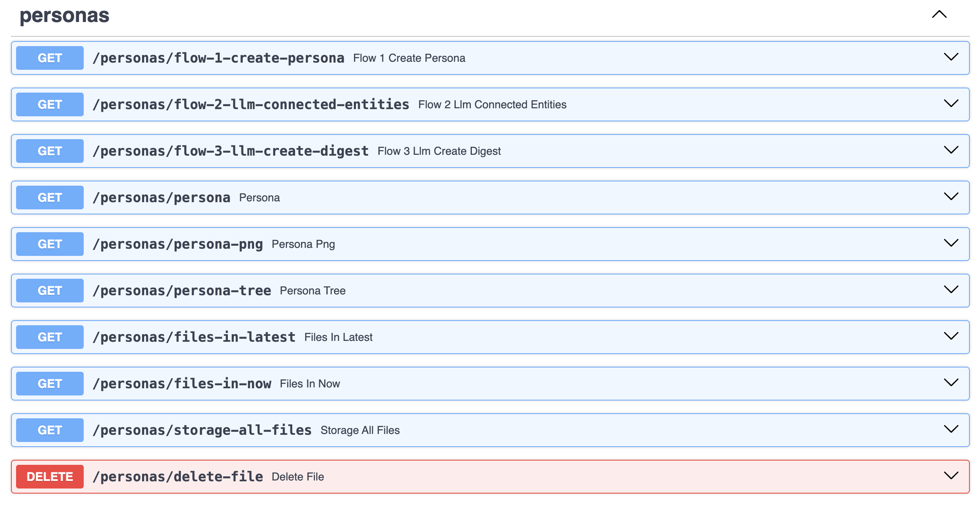Open the /personas/files-in-latest path link

(194, 337)
